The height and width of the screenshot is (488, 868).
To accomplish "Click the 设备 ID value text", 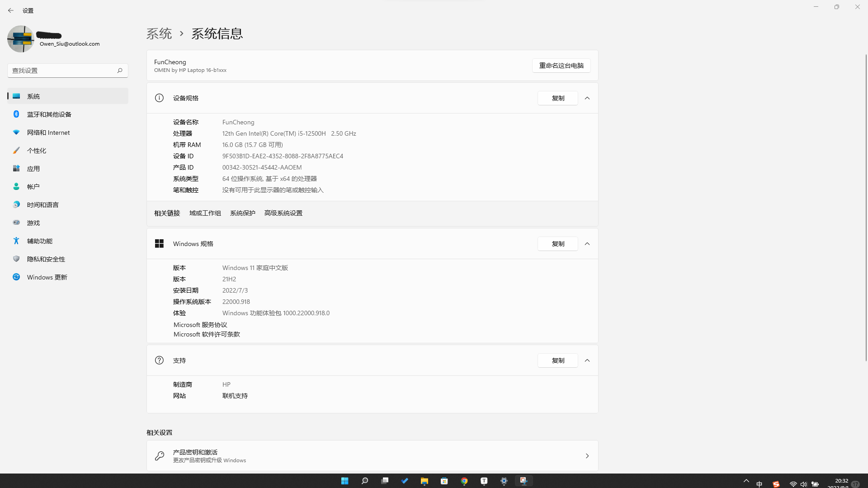I will (283, 156).
